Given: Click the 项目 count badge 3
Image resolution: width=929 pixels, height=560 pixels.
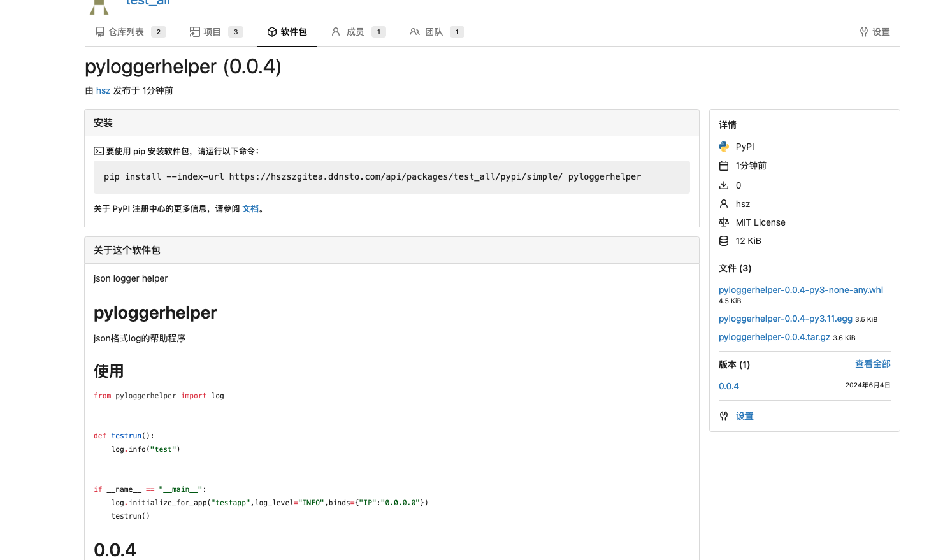Looking at the screenshot, I should (x=236, y=32).
